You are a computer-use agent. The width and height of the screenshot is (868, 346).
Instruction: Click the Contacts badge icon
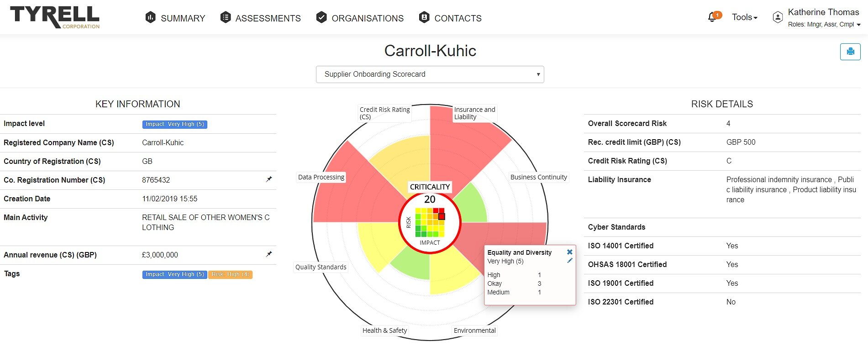424,17
